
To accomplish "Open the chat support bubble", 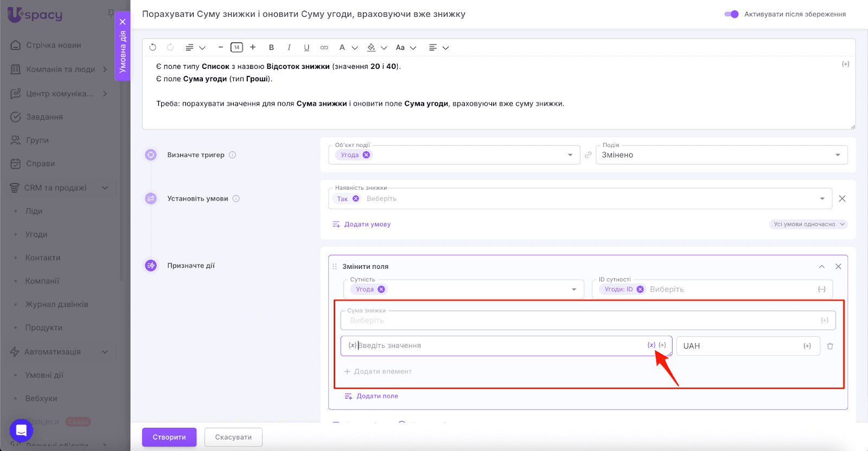I will pos(21,431).
